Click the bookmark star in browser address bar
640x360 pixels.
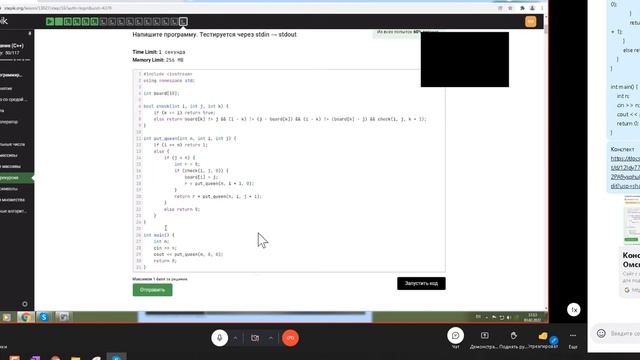click(x=510, y=8)
